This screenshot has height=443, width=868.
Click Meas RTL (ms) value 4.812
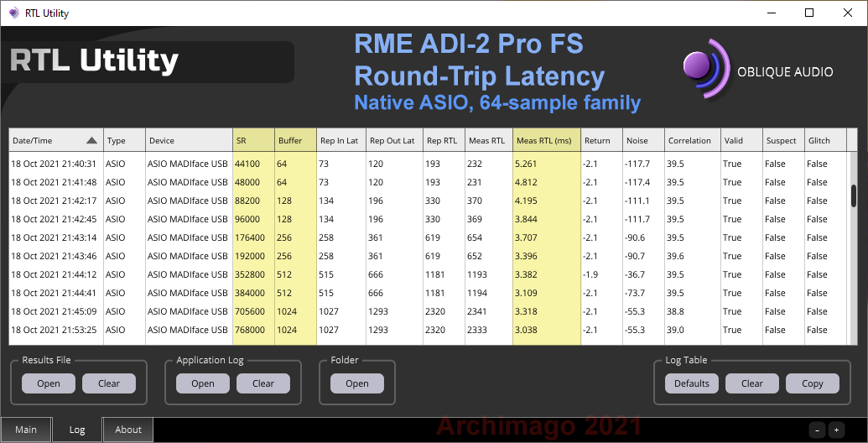click(526, 182)
